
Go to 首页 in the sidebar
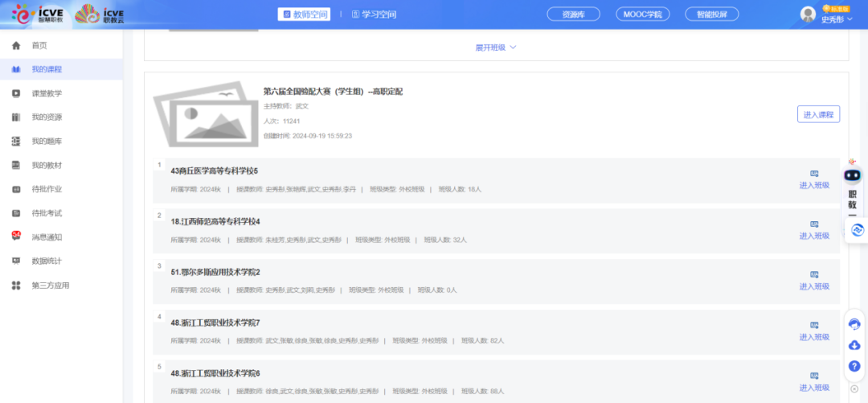point(39,46)
